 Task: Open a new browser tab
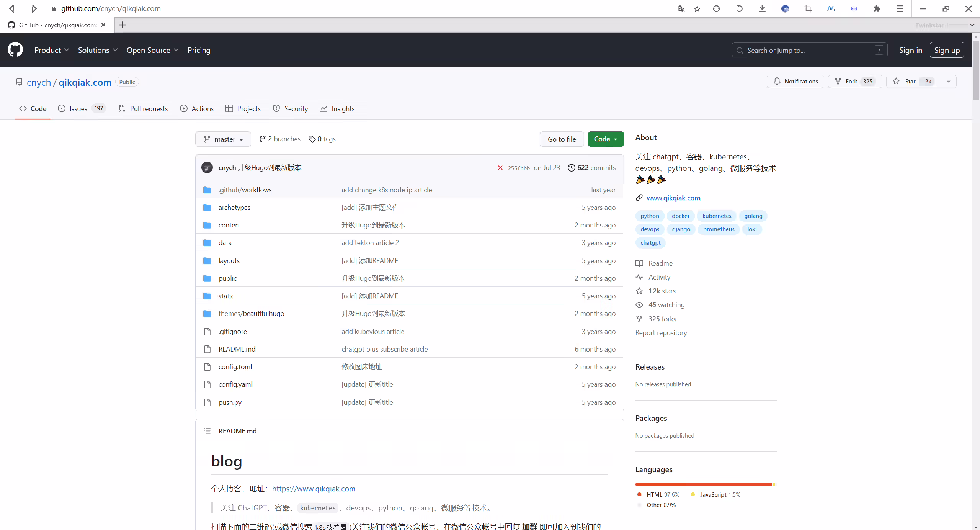122,25
